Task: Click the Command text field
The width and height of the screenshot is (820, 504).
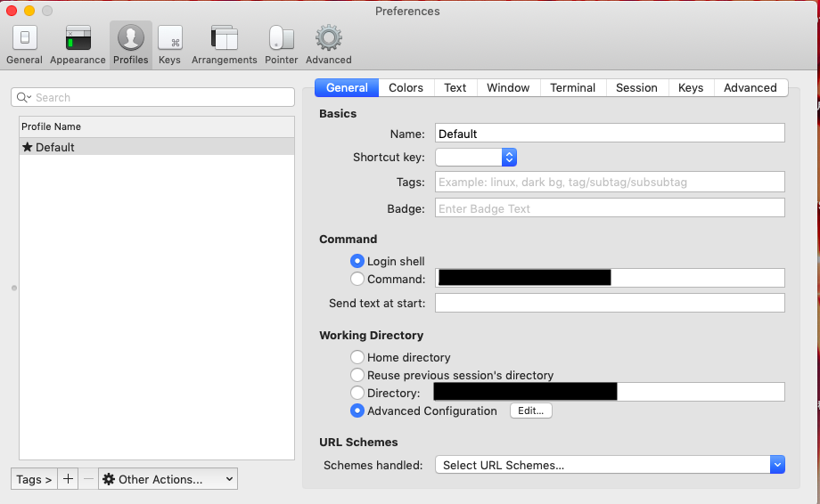Action: [610, 278]
